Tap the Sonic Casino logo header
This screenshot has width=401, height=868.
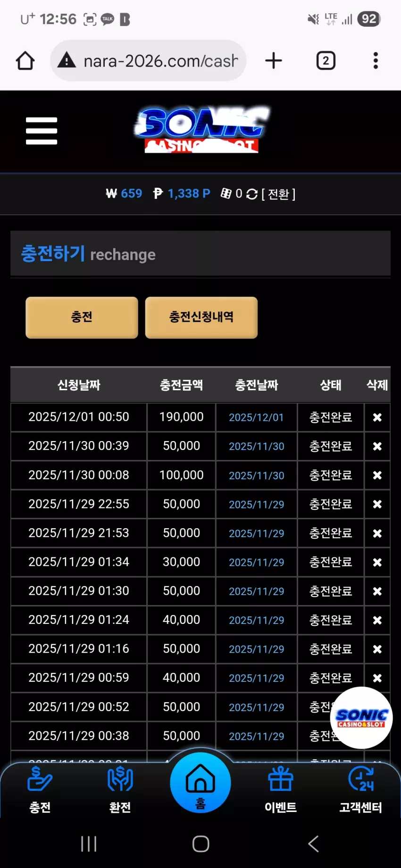pos(201,130)
